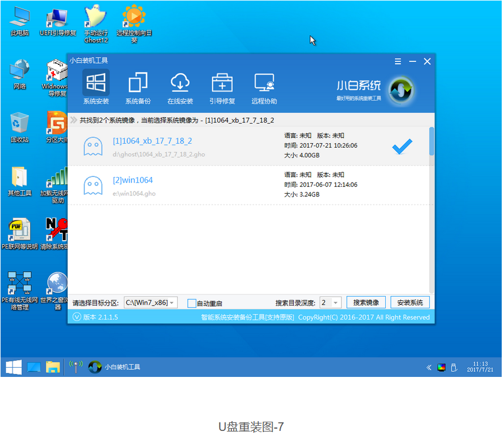Open the 回收站 recycle bin icon

click(20, 126)
